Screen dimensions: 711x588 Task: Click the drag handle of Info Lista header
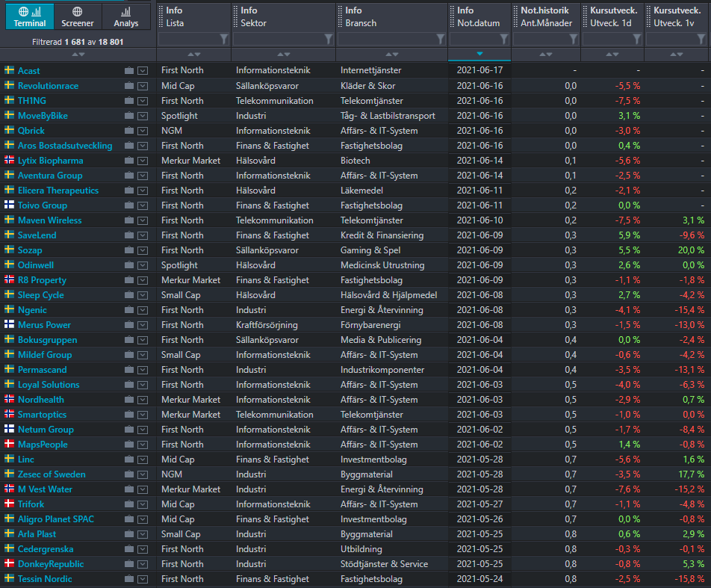[161, 16]
